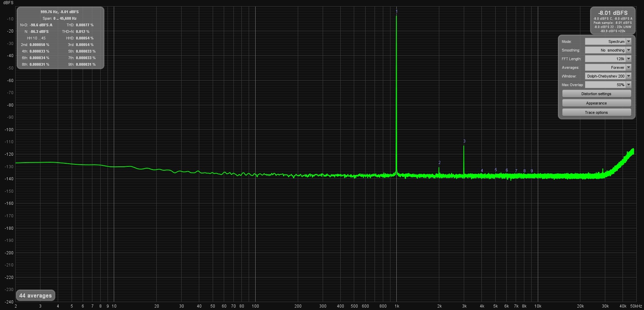Open the Window dropdown showing Dolph-Chebyshev 200
The image size is (644, 310).
point(608,76)
